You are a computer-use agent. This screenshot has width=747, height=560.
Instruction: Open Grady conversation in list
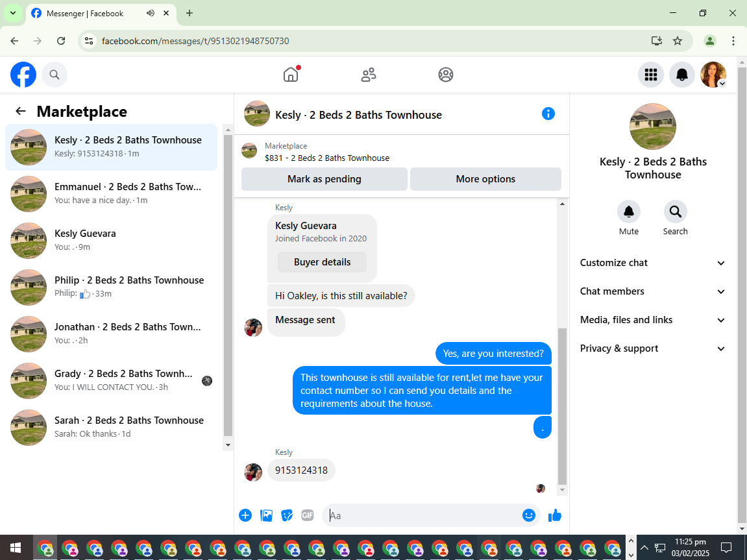point(111,380)
